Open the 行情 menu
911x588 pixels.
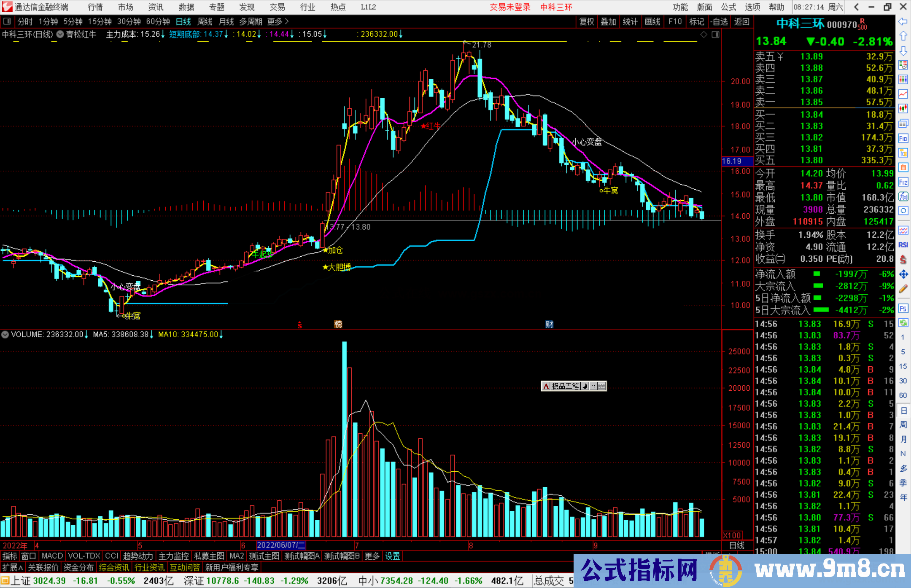[x=95, y=7]
